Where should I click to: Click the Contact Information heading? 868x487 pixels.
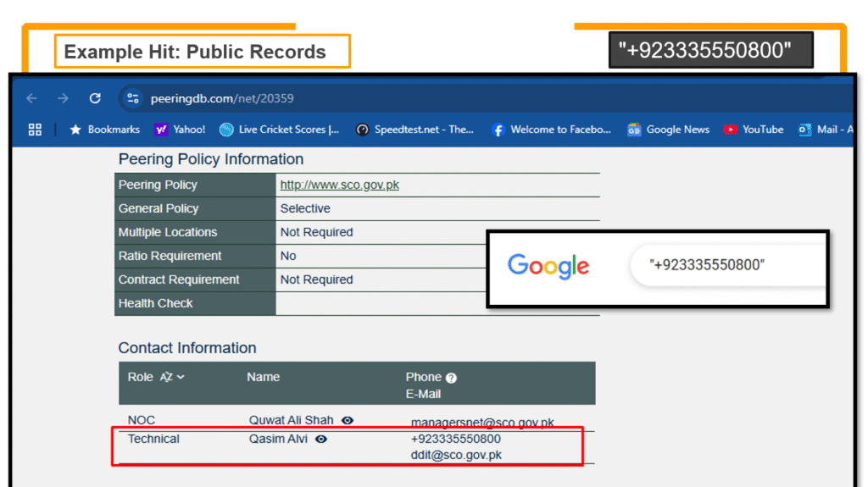click(x=187, y=347)
